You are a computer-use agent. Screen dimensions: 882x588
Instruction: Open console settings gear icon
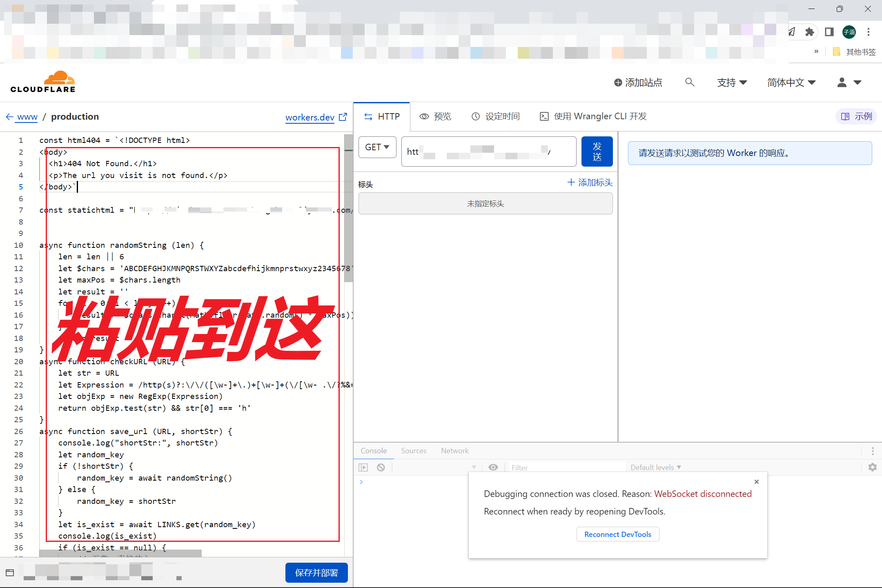[873, 467]
